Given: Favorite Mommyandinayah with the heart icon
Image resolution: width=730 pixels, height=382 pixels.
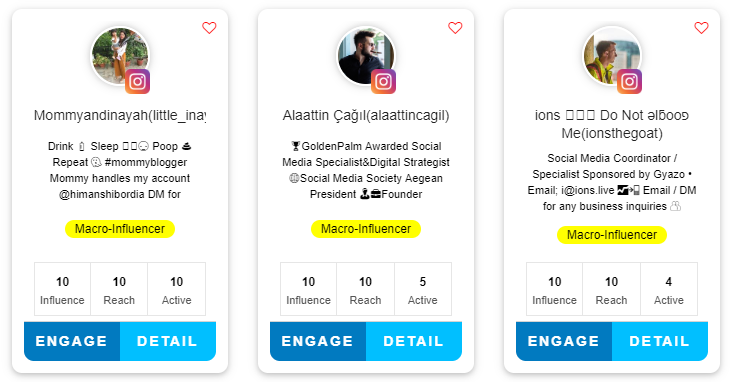Looking at the screenshot, I should pos(209,28).
